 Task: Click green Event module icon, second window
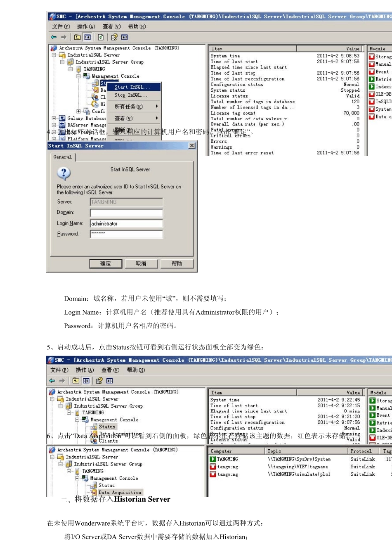[x=372, y=415]
